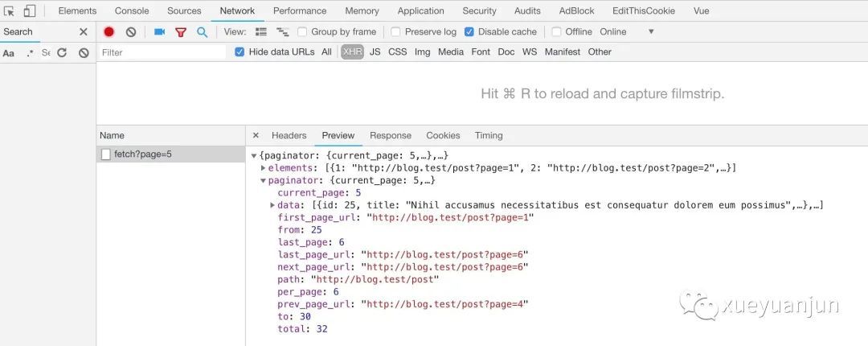
Task: Uncheck Hide data URLs
Action: click(240, 52)
